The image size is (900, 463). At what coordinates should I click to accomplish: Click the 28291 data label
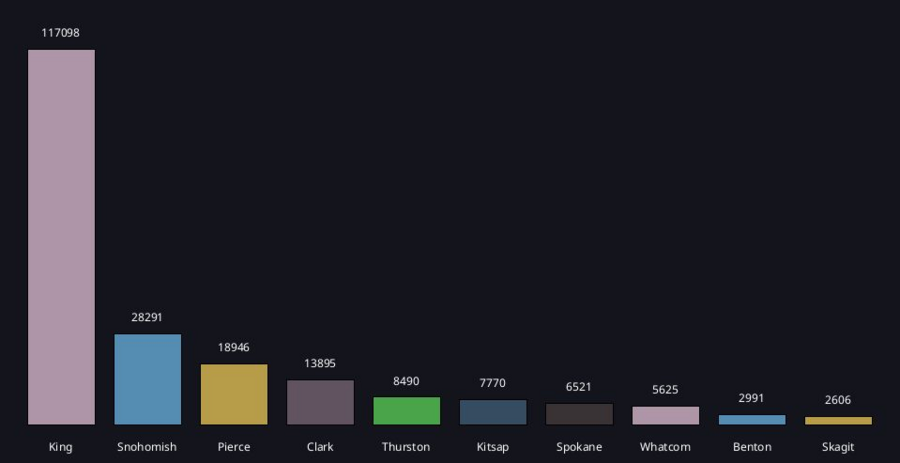tap(147, 317)
